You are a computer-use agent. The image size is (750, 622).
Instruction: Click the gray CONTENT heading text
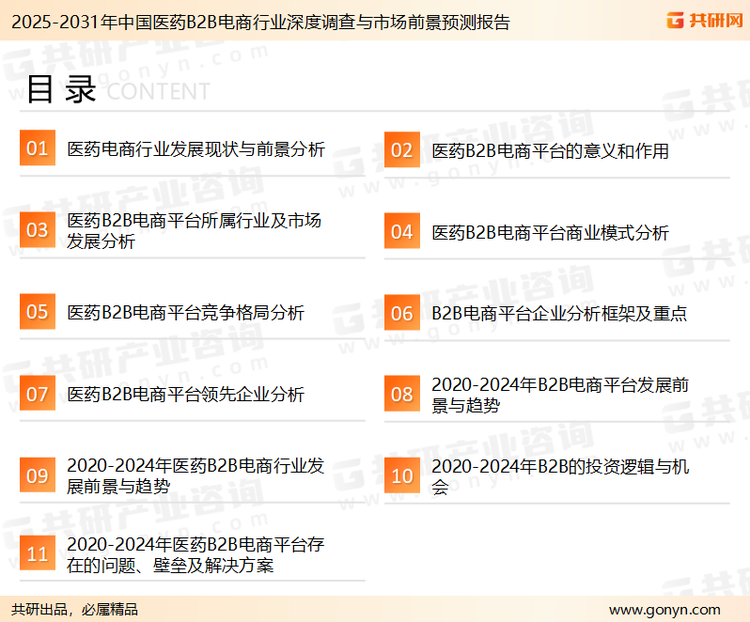tap(158, 91)
